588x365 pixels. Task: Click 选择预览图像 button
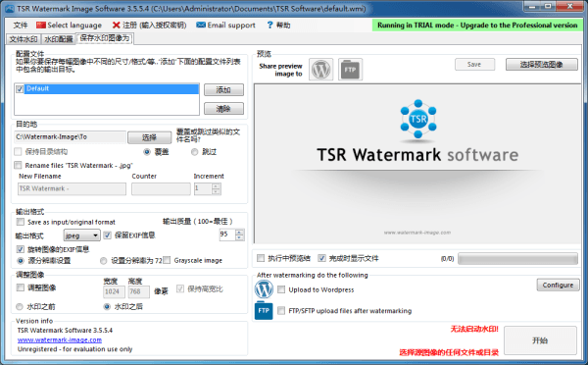click(542, 65)
